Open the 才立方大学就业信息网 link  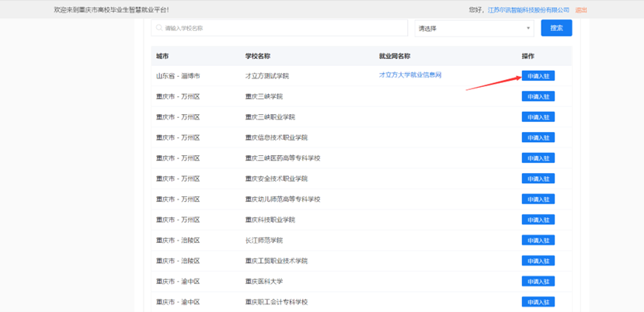pos(410,75)
